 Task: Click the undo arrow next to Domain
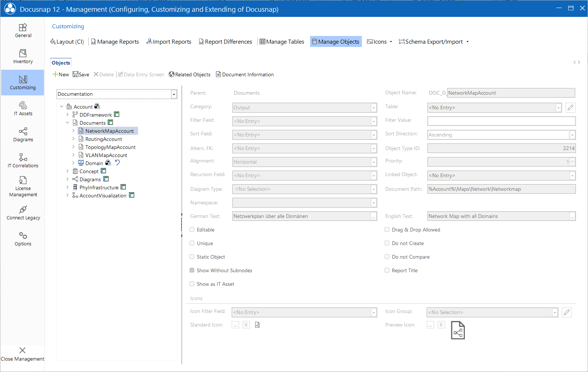coord(117,163)
